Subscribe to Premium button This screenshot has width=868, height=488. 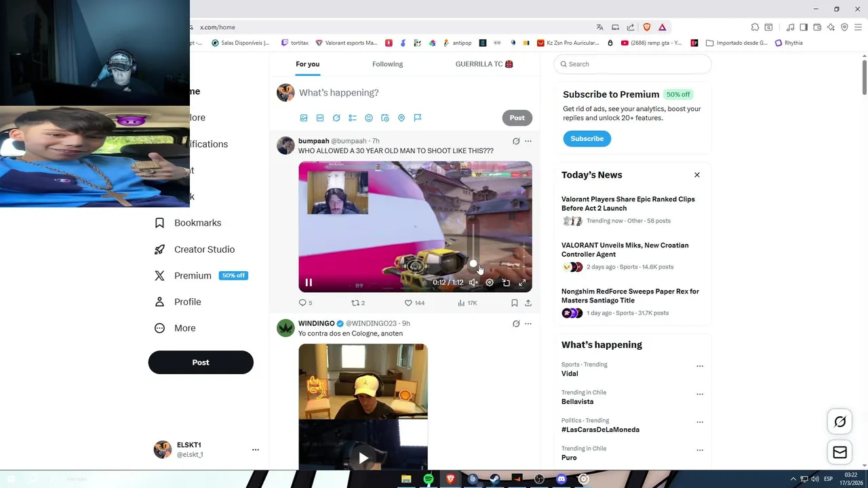[587, 139]
